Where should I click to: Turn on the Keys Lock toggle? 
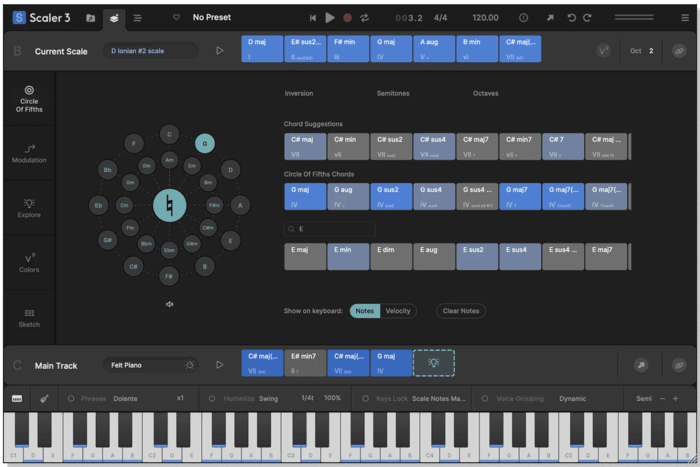click(x=366, y=398)
